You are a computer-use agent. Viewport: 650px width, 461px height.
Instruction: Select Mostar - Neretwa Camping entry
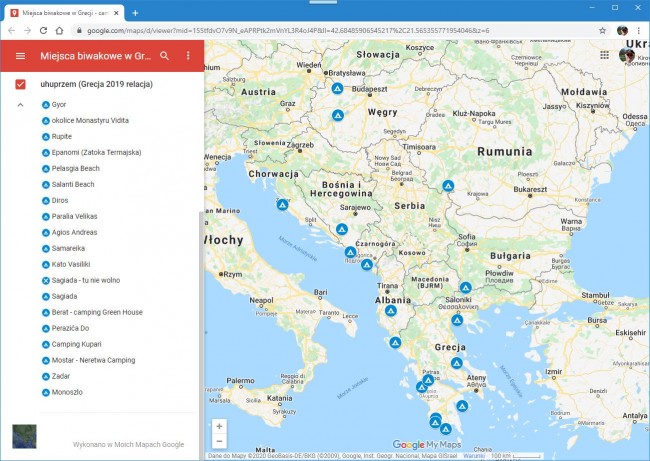pyautogui.click(x=93, y=360)
